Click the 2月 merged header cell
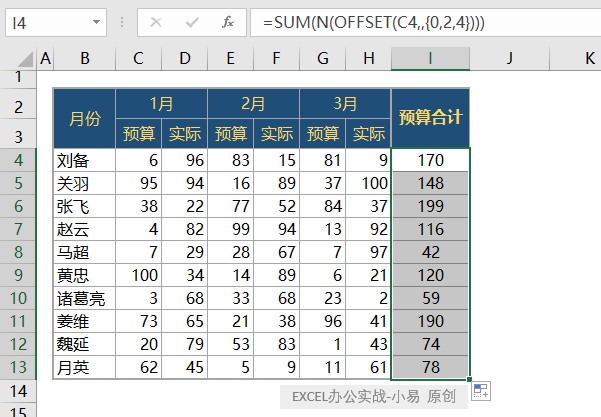The image size is (601, 417). click(253, 103)
